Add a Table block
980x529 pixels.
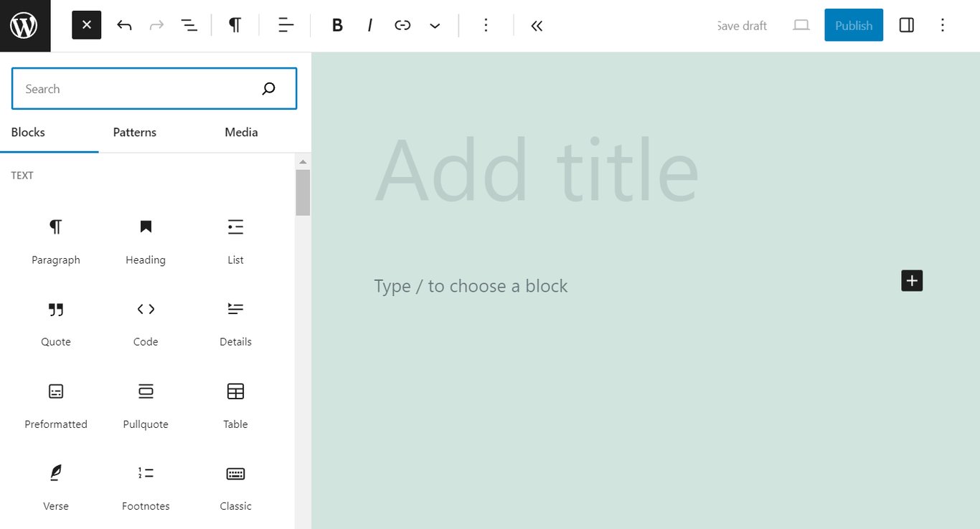point(235,405)
